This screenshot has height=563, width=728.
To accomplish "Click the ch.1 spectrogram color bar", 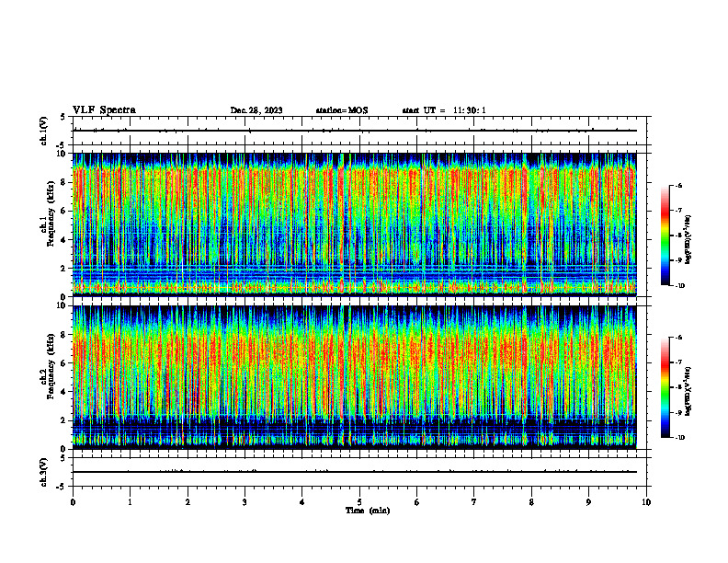I will click(x=665, y=236).
